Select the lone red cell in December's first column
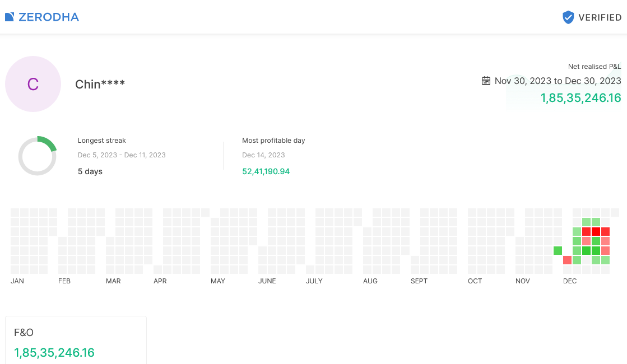The width and height of the screenshot is (627, 364). pyautogui.click(x=567, y=260)
